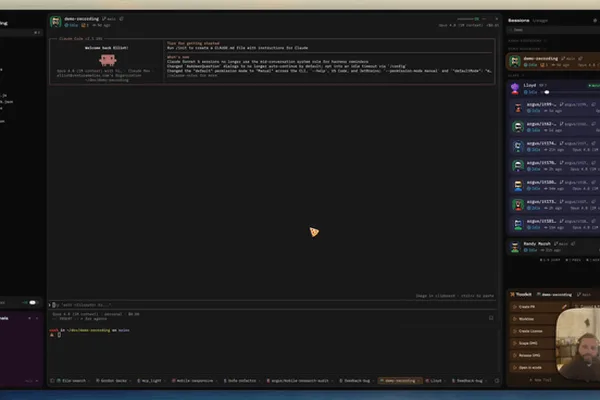This screenshot has width=600, height=400.
Task: Click the Randy Marsh avatar icon
Action: tap(515, 247)
